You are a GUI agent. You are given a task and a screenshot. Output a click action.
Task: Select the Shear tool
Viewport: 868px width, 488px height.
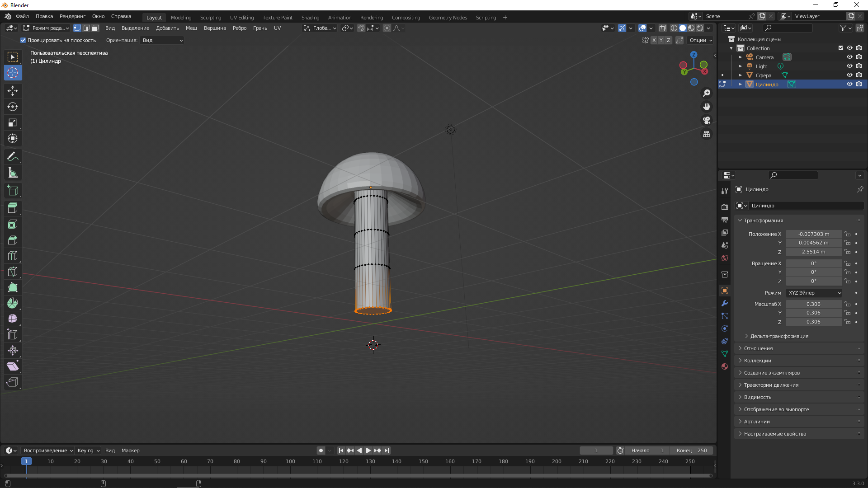(13, 366)
